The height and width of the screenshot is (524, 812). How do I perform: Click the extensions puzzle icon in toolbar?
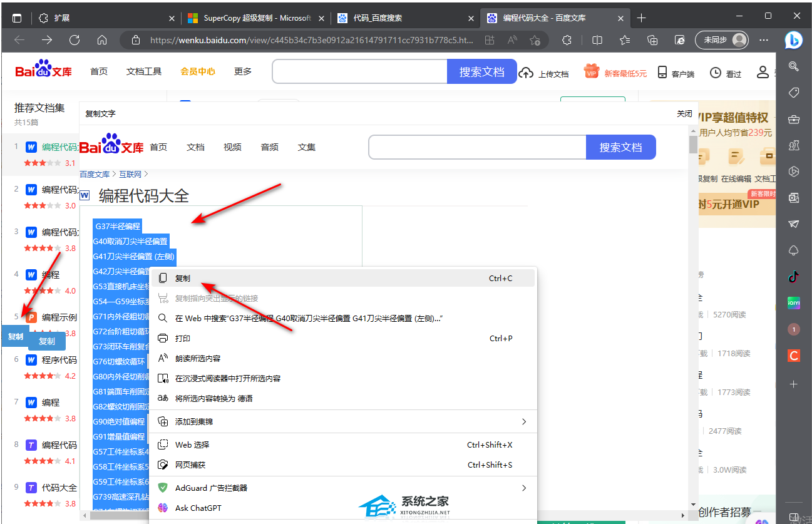(x=567, y=40)
